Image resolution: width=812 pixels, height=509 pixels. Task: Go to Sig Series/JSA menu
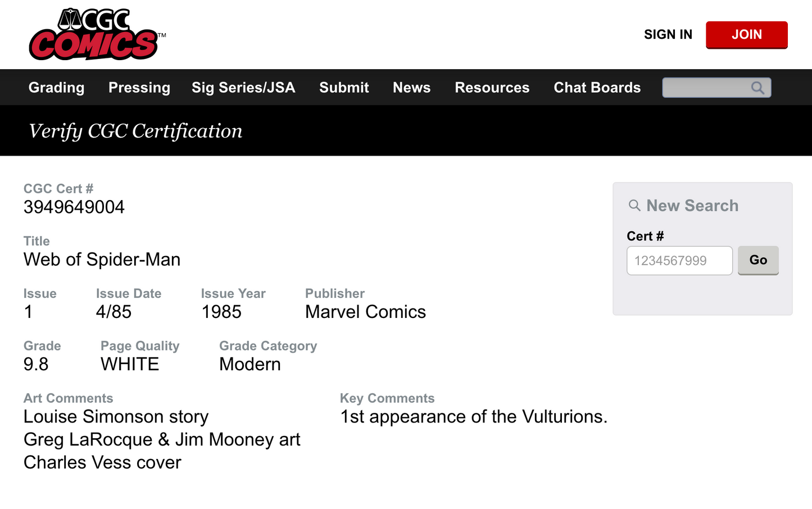243,88
